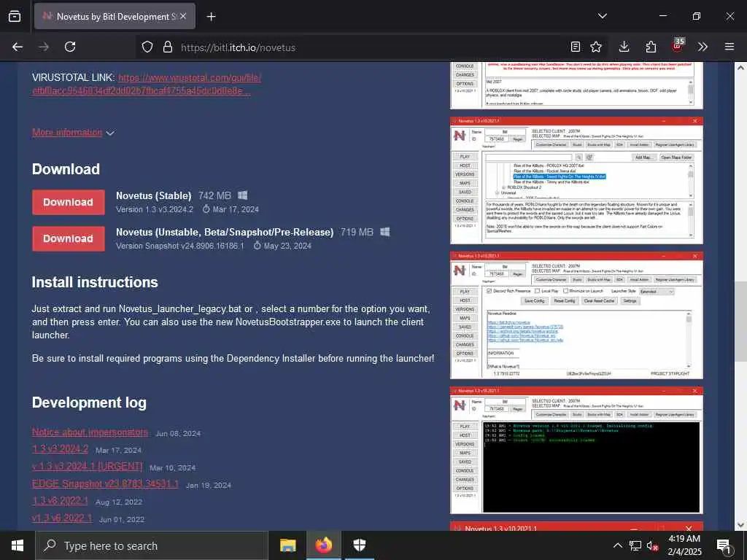The width and height of the screenshot is (747, 560).
Task: Open the 1.3 v8.2022.1 devlog entry
Action: click(60, 501)
